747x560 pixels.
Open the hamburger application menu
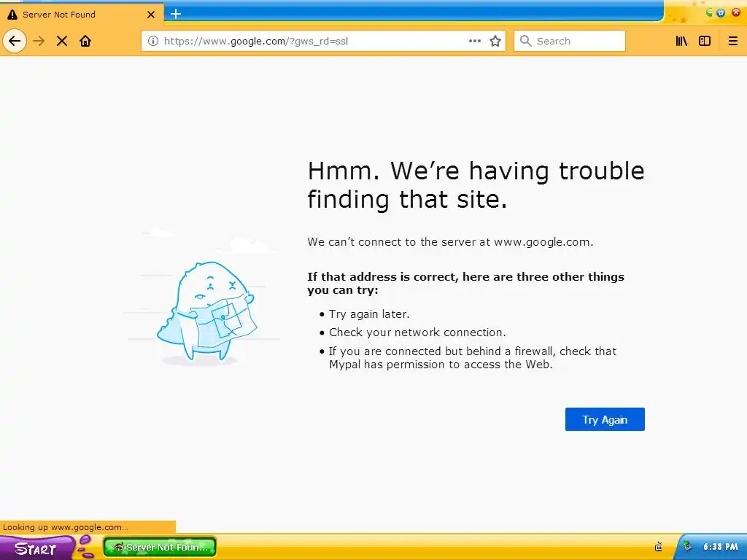[732, 41]
